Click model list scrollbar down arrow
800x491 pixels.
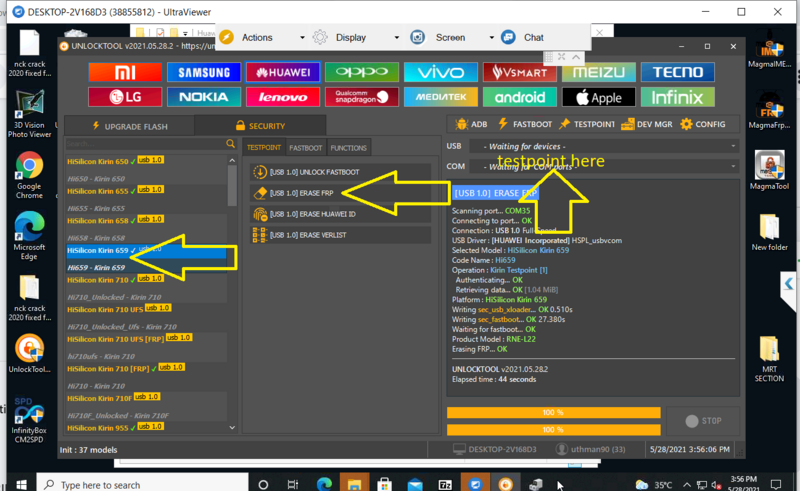tap(232, 428)
